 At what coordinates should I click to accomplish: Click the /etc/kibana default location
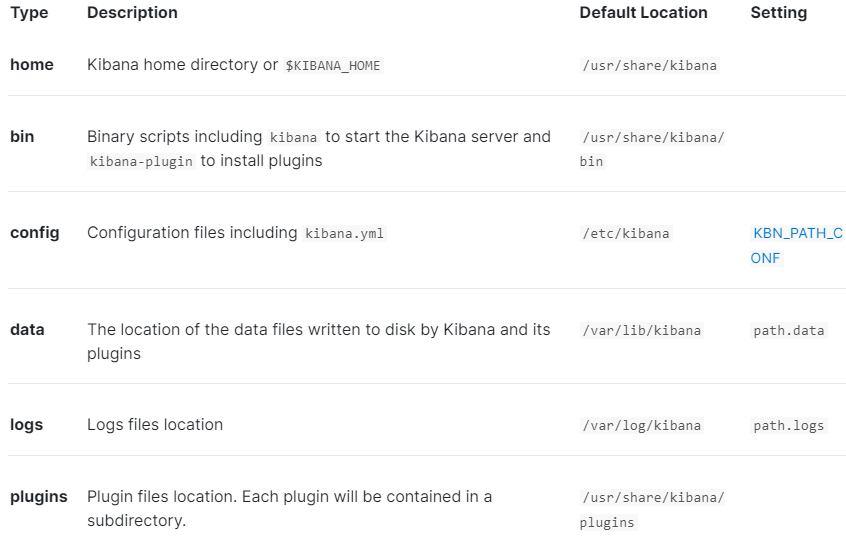tap(626, 234)
